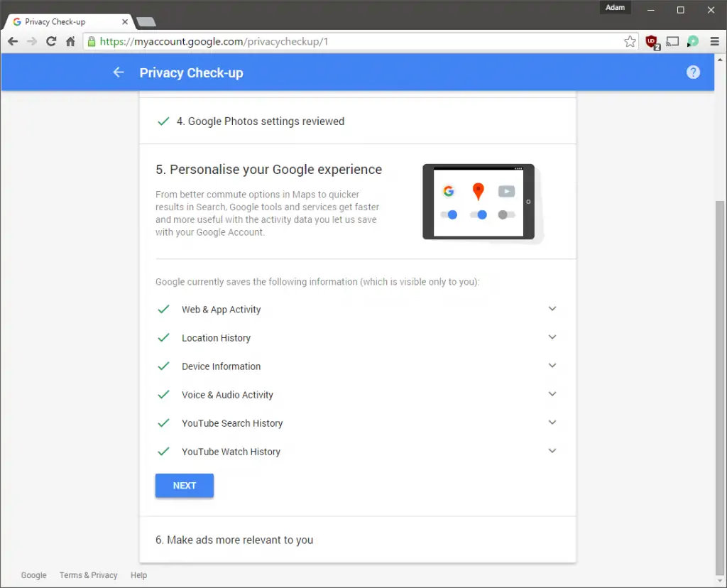Image resolution: width=727 pixels, height=588 pixels.
Task: Open the Chrome hamburger menu
Action: (x=714, y=42)
